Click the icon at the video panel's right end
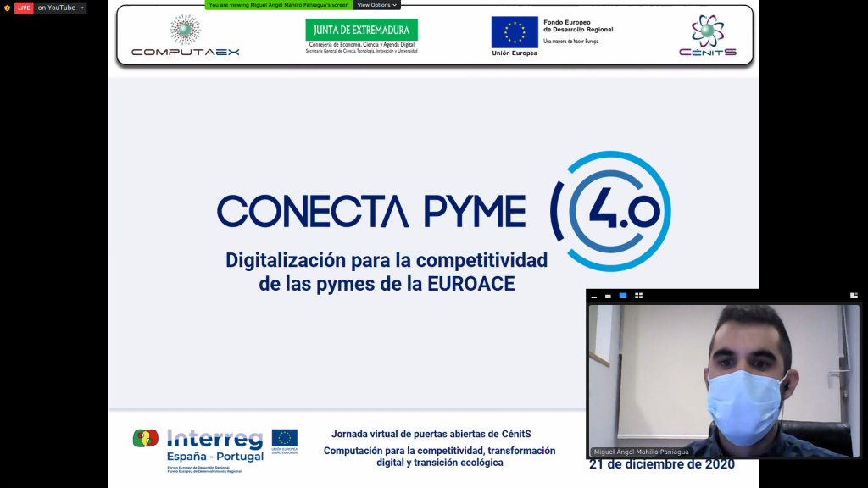Image resolution: width=868 pixels, height=488 pixels. coord(854,296)
